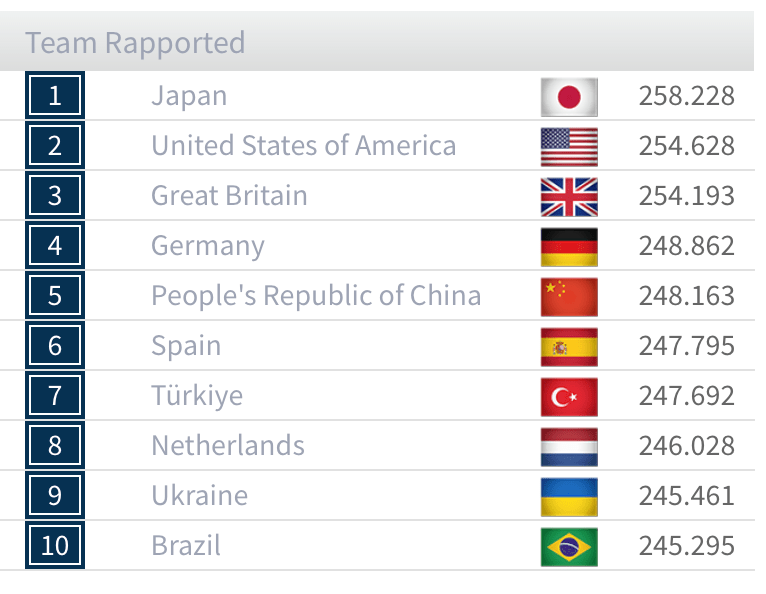
Task: Select the Great Britain team name
Action: [x=229, y=196]
